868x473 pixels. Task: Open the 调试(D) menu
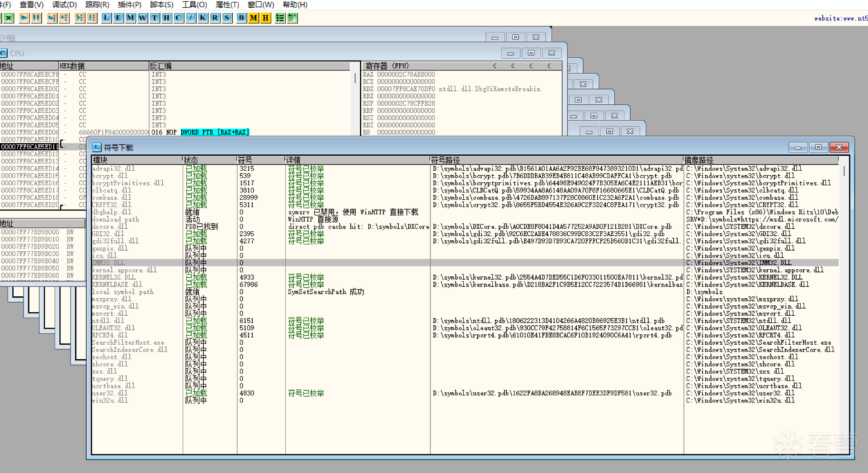click(x=65, y=5)
